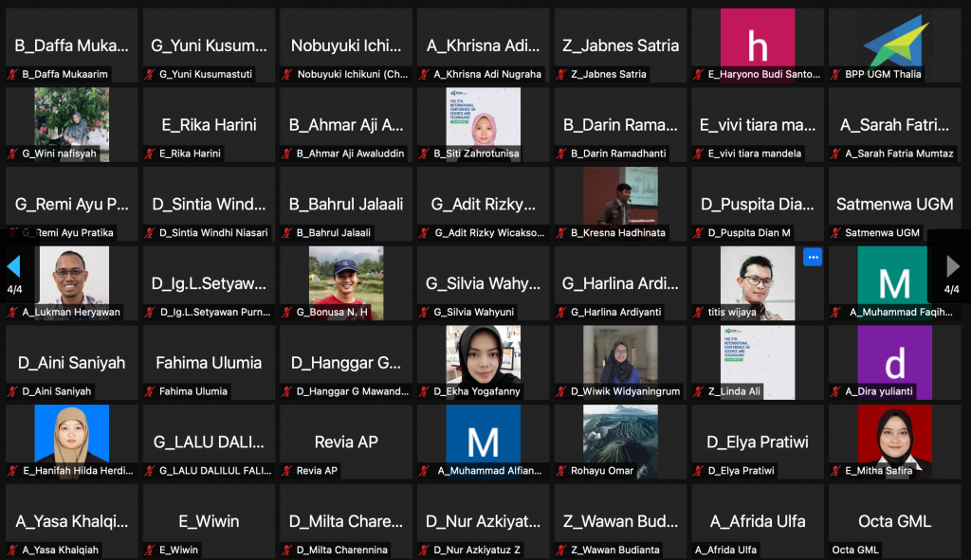971x560 pixels.
Task: Click the Nobuyuki Ichikuni participant tile
Action: click(x=346, y=45)
